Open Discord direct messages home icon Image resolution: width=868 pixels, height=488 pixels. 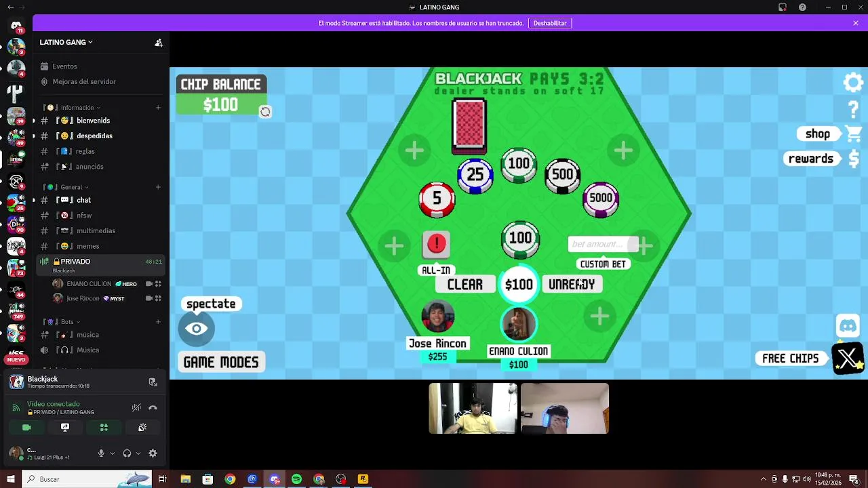(16, 26)
